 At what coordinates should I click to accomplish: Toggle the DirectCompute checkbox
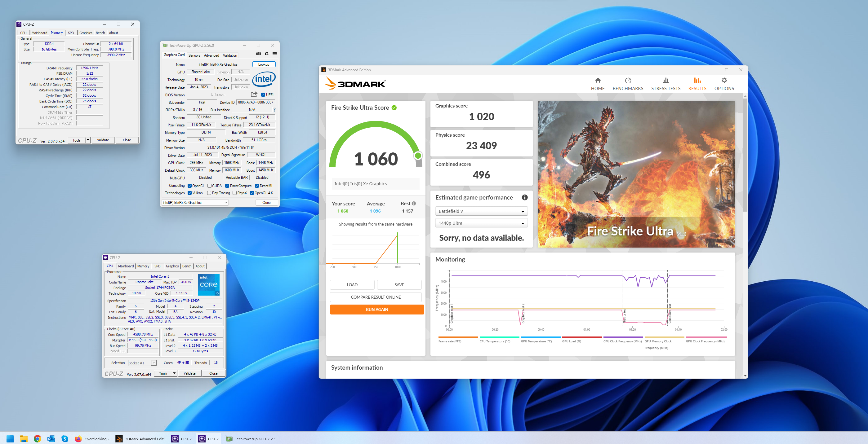pos(227,186)
